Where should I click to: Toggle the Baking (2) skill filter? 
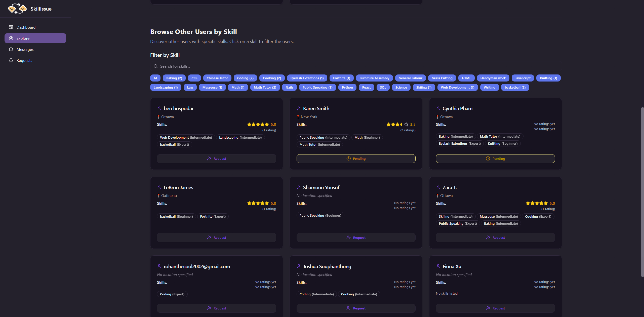tap(174, 78)
